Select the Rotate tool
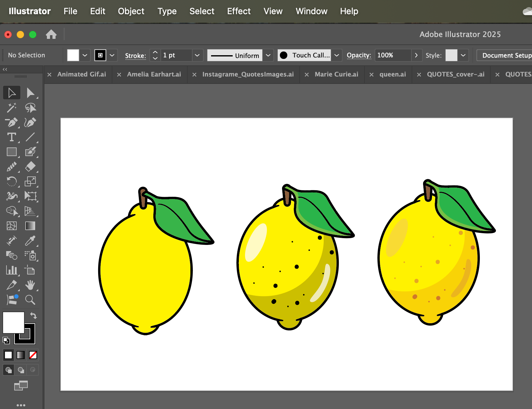This screenshot has width=532, height=409. [x=12, y=181]
